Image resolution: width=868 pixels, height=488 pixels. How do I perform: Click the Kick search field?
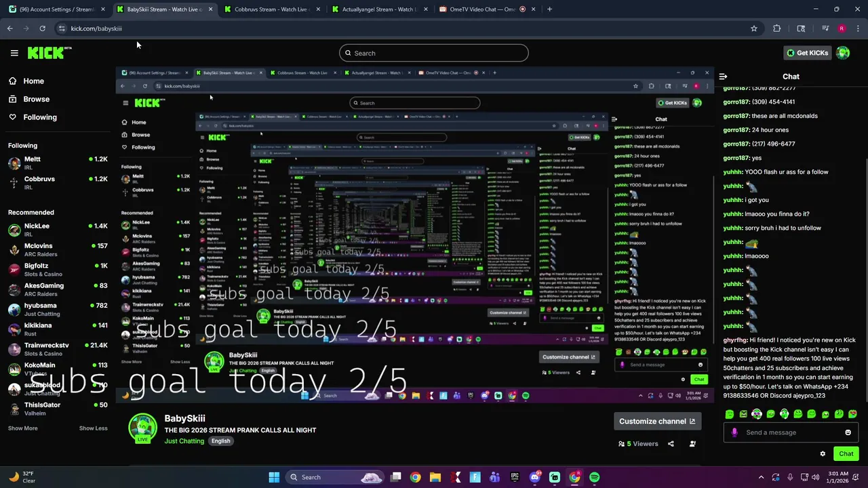434,53
